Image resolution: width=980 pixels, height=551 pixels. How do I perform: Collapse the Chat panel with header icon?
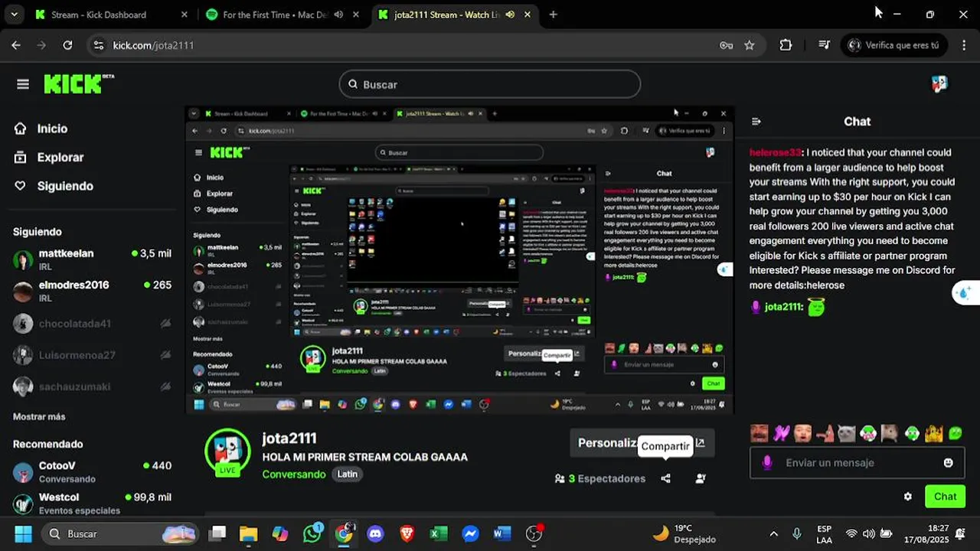[756, 121]
